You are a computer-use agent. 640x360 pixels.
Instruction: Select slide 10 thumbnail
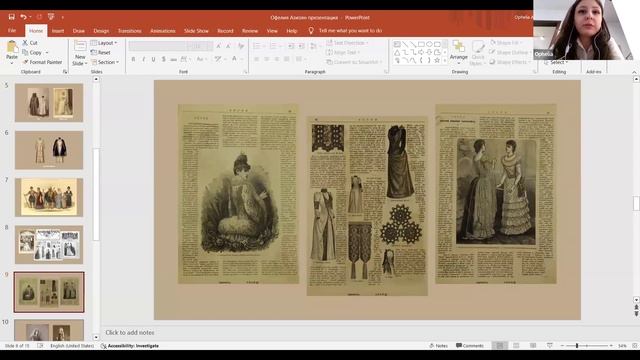point(49,330)
